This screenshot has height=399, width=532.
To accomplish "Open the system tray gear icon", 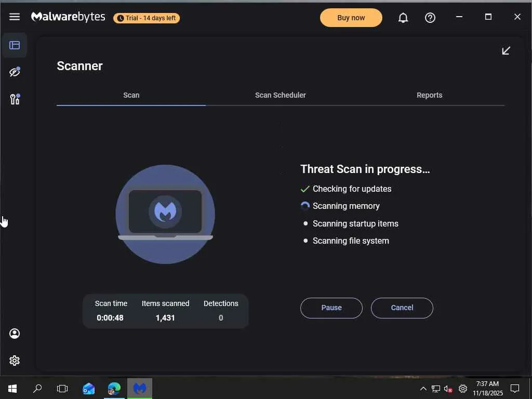I will (463, 389).
